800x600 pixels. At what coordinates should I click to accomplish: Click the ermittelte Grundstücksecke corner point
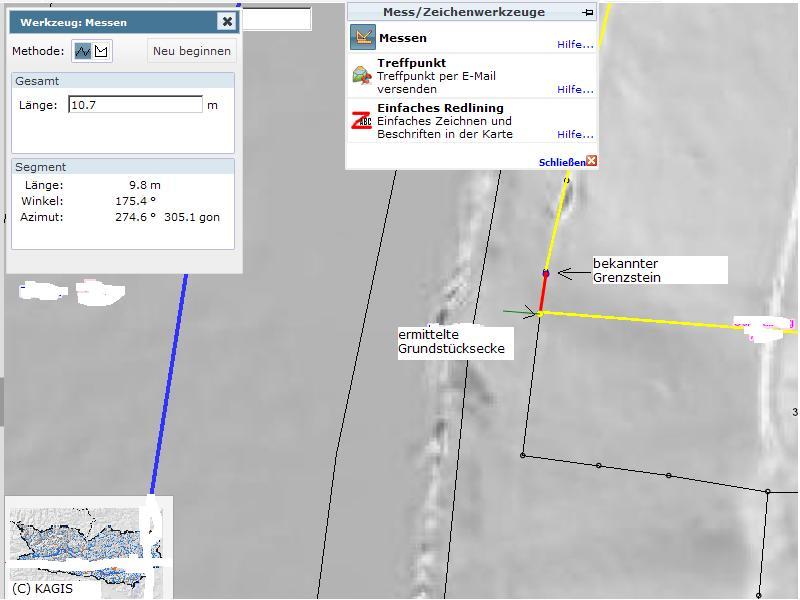tap(540, 314)
